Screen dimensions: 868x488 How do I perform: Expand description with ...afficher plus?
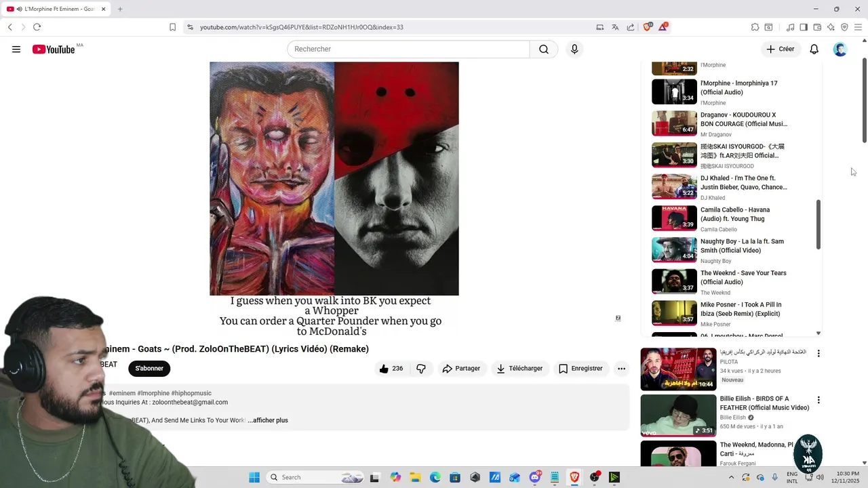pyautogui.click(x=268, y=420)
